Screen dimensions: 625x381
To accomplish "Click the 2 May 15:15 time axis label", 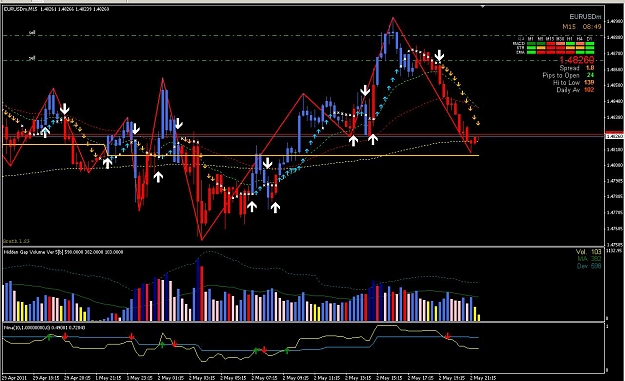I will click(389, 377).
